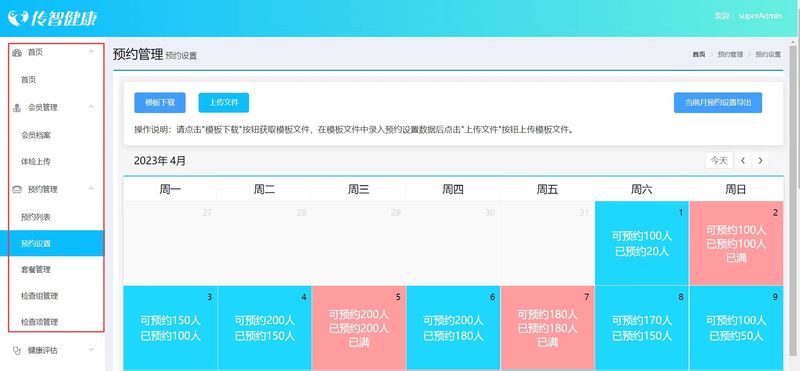Click the 会员管理 user icon

tap(17, 108)
